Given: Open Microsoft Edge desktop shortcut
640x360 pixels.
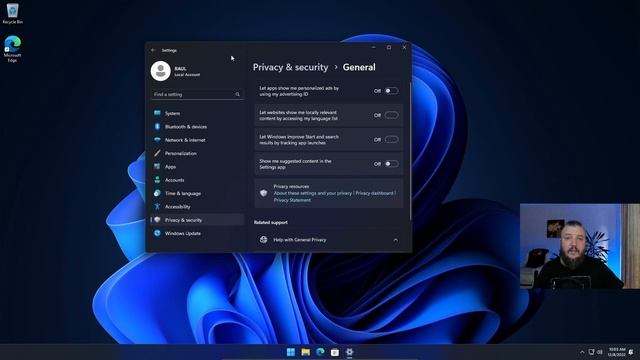Looking at the screenshot, I should pos(12,49).
